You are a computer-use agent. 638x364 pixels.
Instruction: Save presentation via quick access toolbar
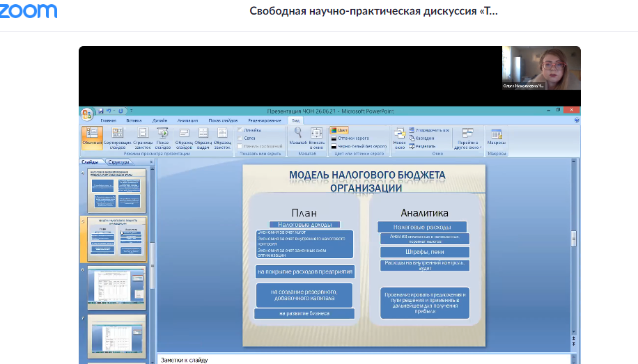(101, 111)
